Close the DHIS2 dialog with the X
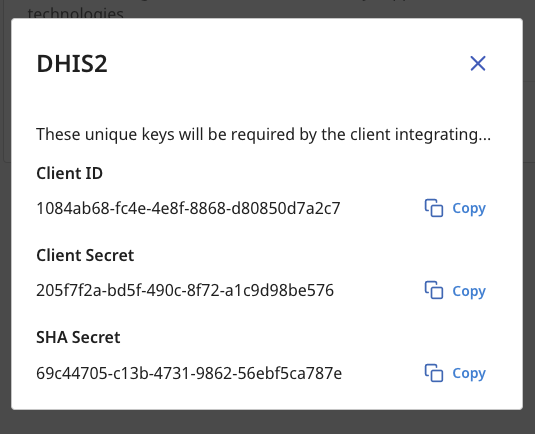This screenshot has width=535, height=434. point(478,63)
